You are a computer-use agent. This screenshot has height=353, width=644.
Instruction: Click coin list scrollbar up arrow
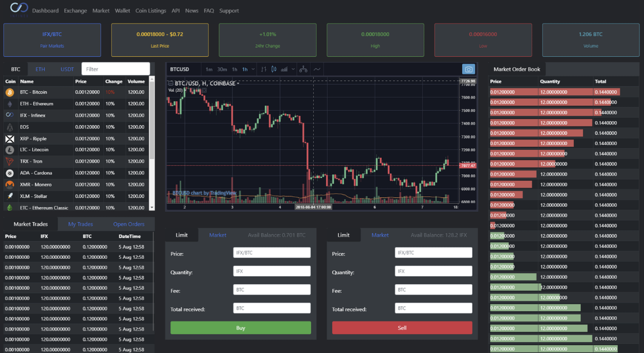(152, 79)
